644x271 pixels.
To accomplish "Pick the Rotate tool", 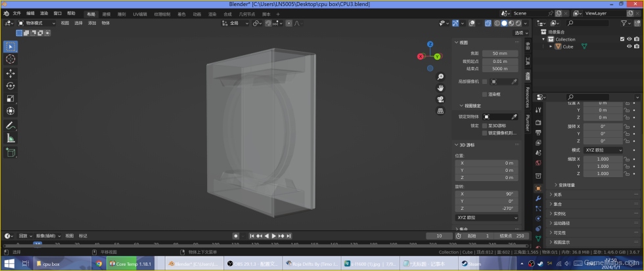I will pyautogui.click(x=11, y=86).
